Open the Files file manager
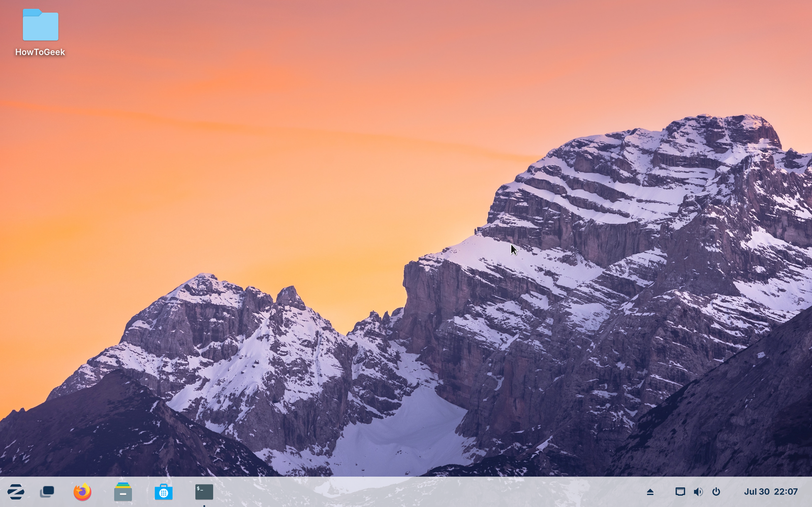Viewport: 812px width, 507px height. point(123,491)
